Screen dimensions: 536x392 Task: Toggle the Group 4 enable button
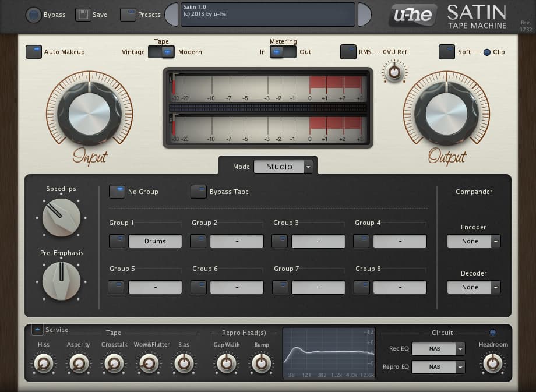click(x=361, y=241)
